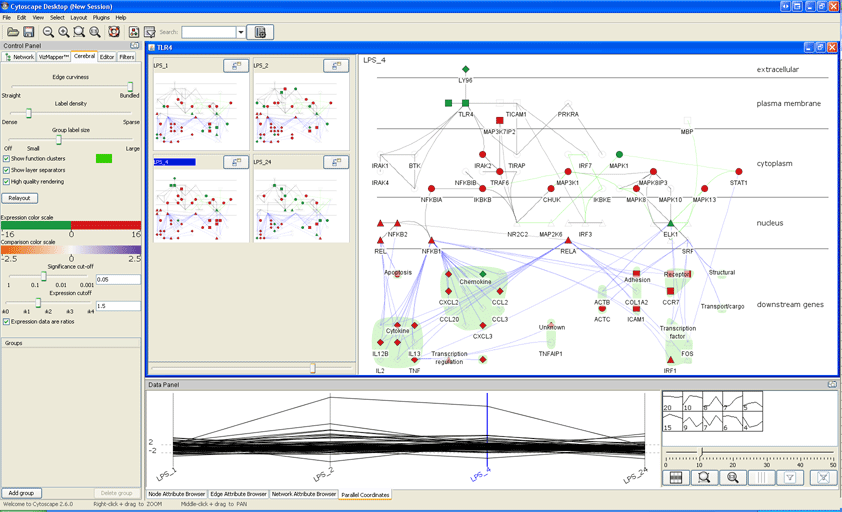This screenshot has width=842, height=512.
Task: Click the Expression cutoff slider handle
Action: click(x=38, y=303)
